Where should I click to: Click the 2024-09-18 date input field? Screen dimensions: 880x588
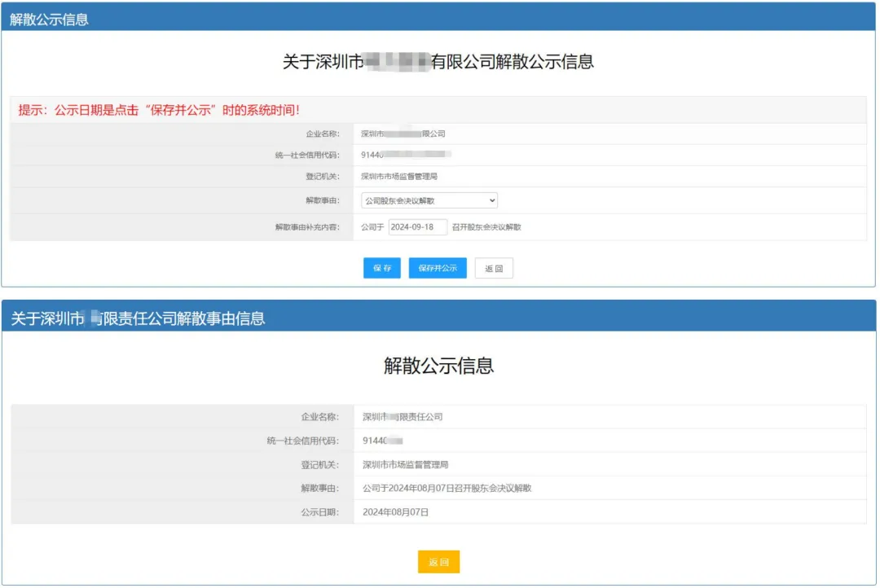coord(417,226)
